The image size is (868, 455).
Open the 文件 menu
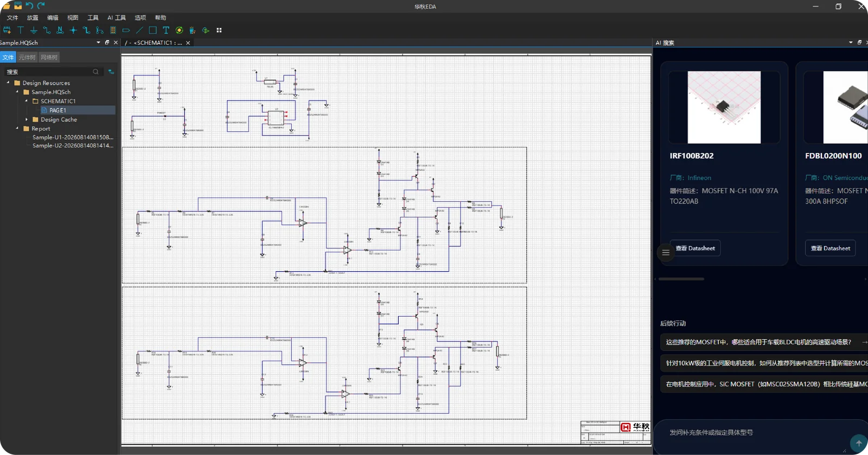pyautogui.click(x=12, y=18)
